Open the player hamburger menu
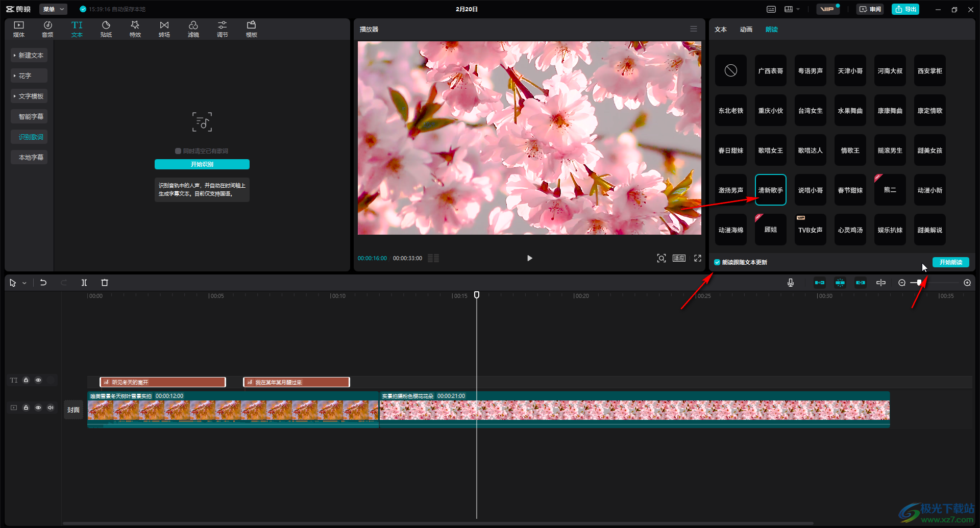The width and height of the screenshot is (980, 528). click(x=694, y=29)
